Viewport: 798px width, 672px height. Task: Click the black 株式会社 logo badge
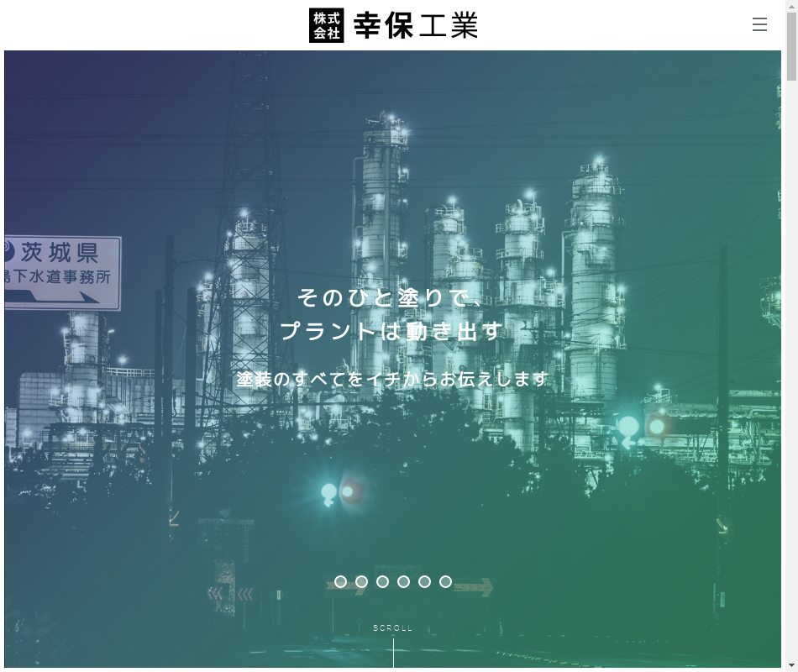(326, 25)
